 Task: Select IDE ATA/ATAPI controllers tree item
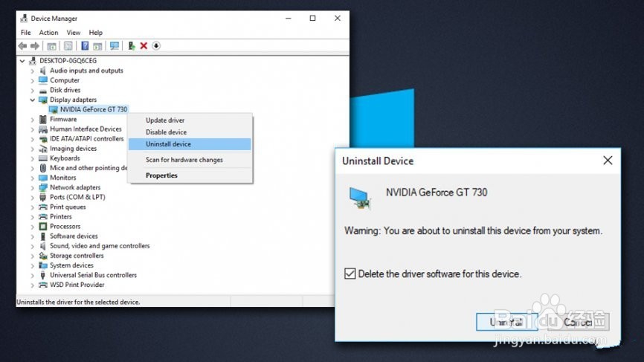[x=87, y=139]
